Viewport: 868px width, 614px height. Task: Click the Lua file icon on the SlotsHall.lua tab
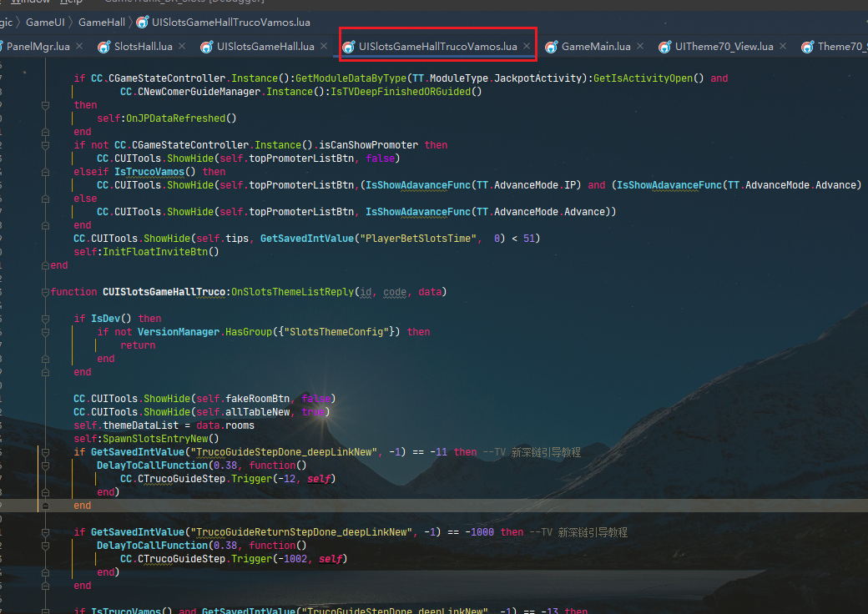point(103,47)
